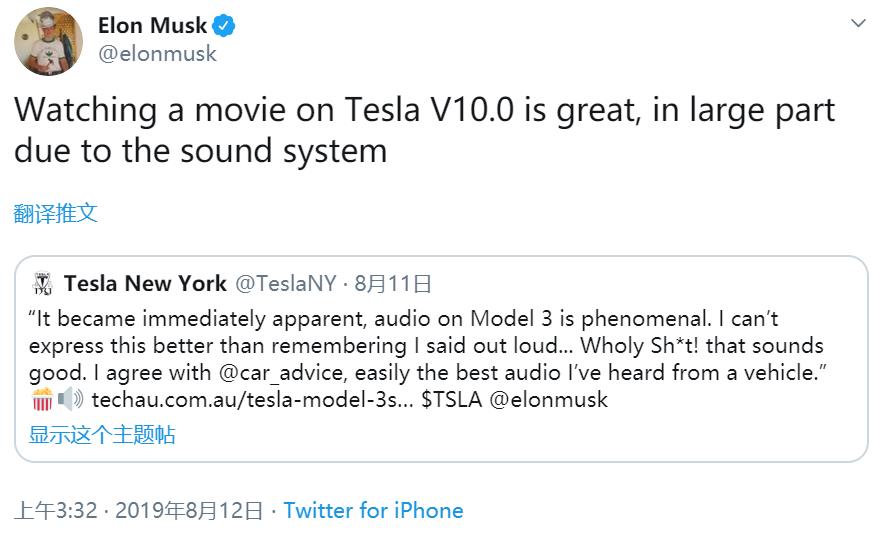Open Elon Musk's profile avatar photo
The image size is (881, 533).
pyautogui.click(x=48, y=41)
